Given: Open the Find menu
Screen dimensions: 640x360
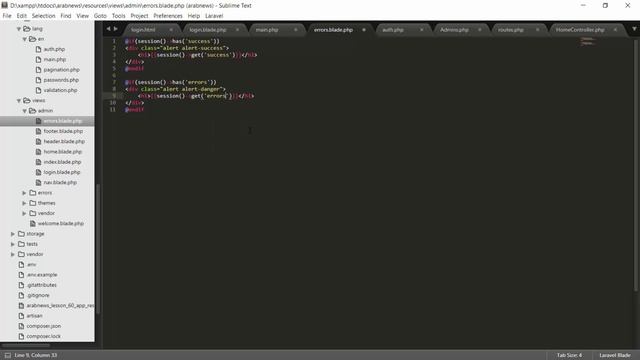Looking at the screenshot, I should (x=66, y=16).
